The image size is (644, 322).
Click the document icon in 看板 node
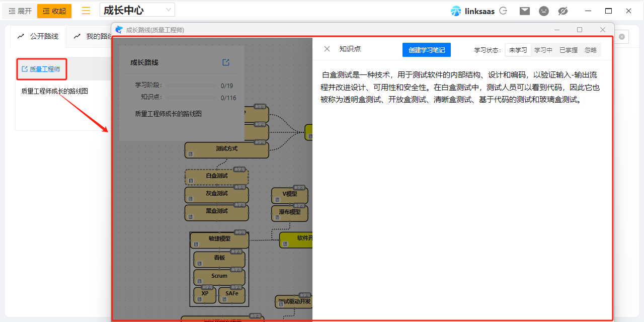tap(199, 263)
